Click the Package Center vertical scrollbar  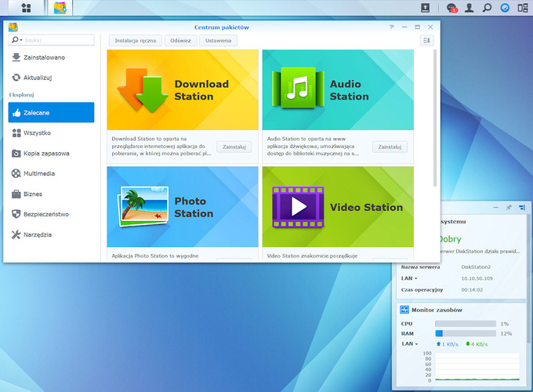tap(435, 118)
